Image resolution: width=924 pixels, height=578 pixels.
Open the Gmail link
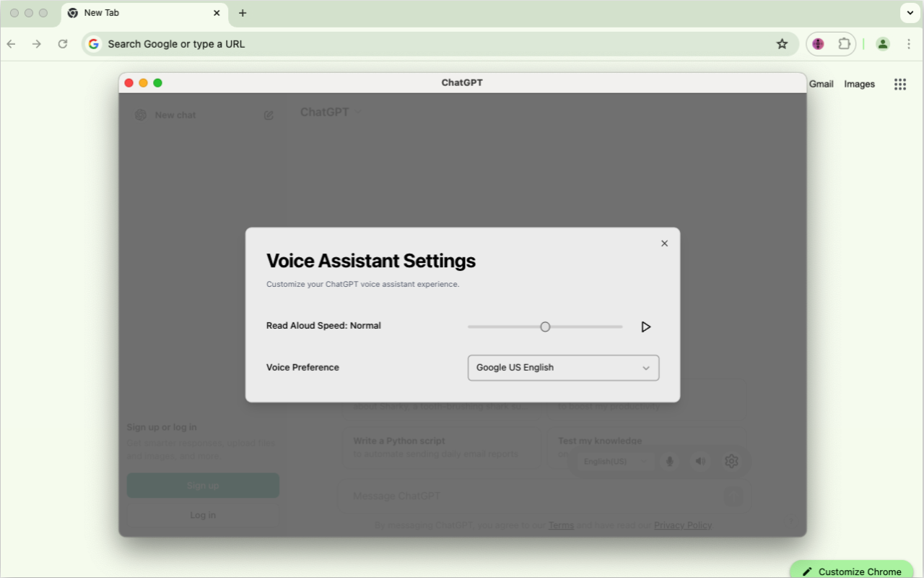(x=821, y=85)
